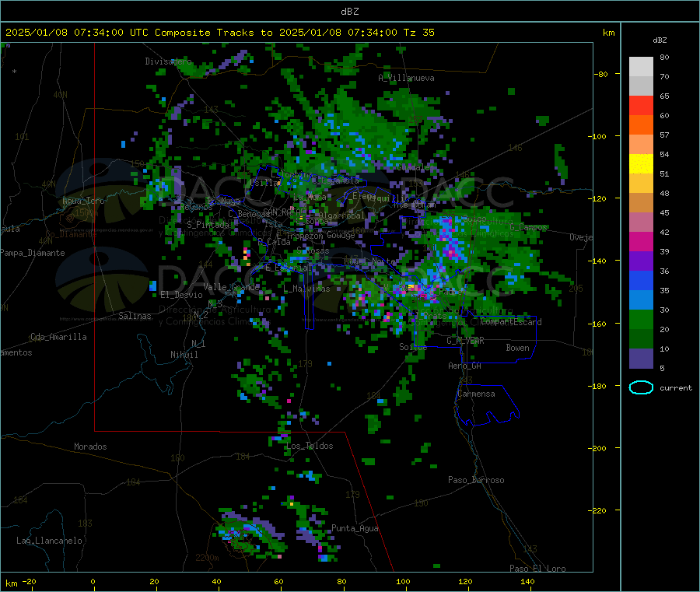Choose the light blue 30-35 dBZ swatch
700x592 pixels.
tap(641, 300)
